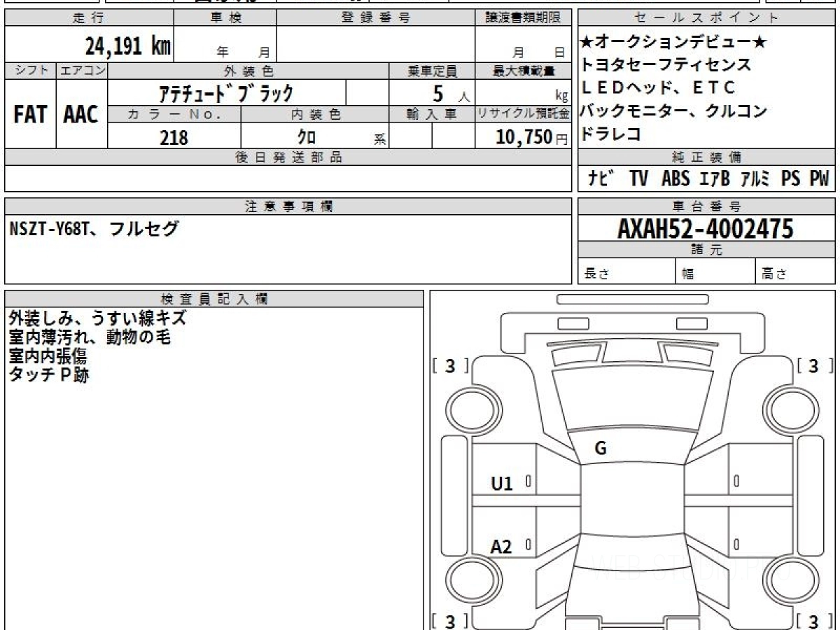This screenshot has width=840, height=630.
Task: Select the 室内内張傷 remark
Action: [x=48, y=356]
